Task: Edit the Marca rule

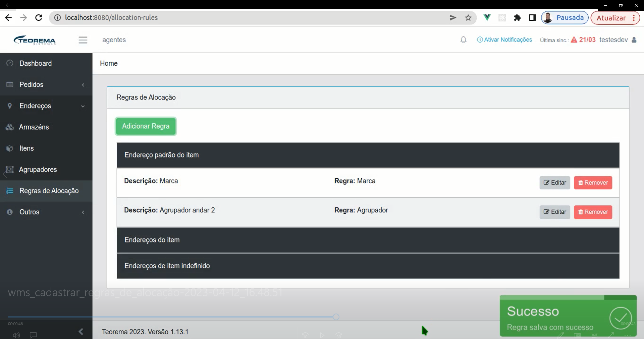Action: 555,183
